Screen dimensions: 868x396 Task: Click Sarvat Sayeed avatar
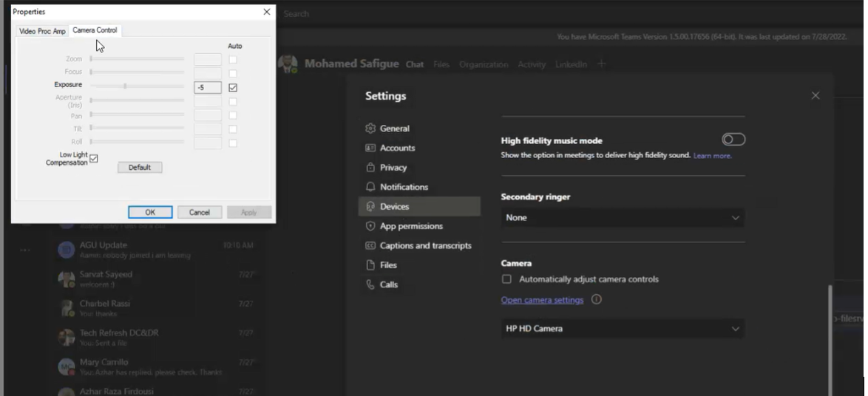tap(67, 279)
